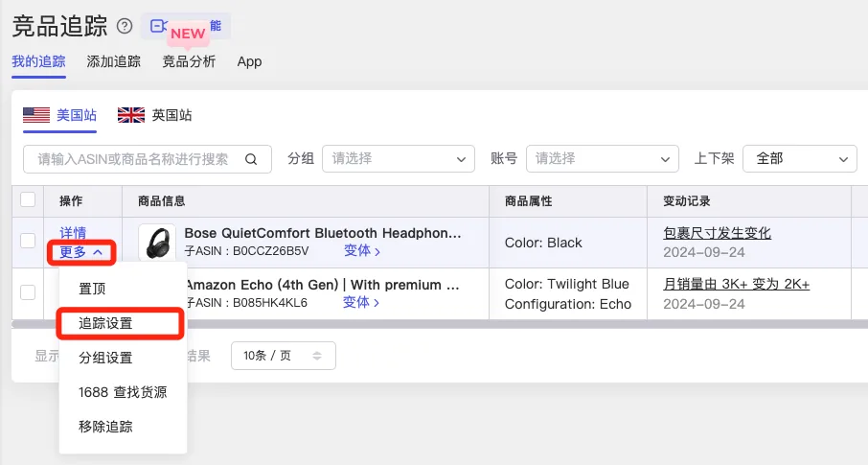Choose 分组设置 from the more menu
The image size is (868, 465).
(105, 358)
